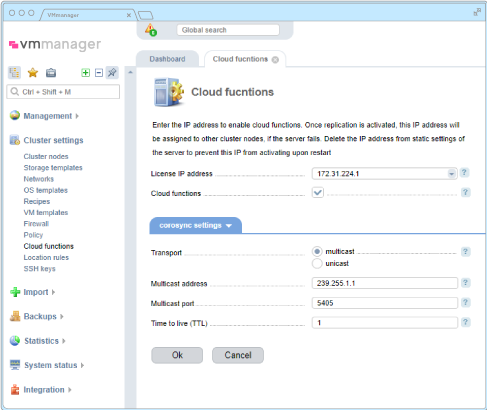Close the VMmanager browser tab

coord(129,15)
